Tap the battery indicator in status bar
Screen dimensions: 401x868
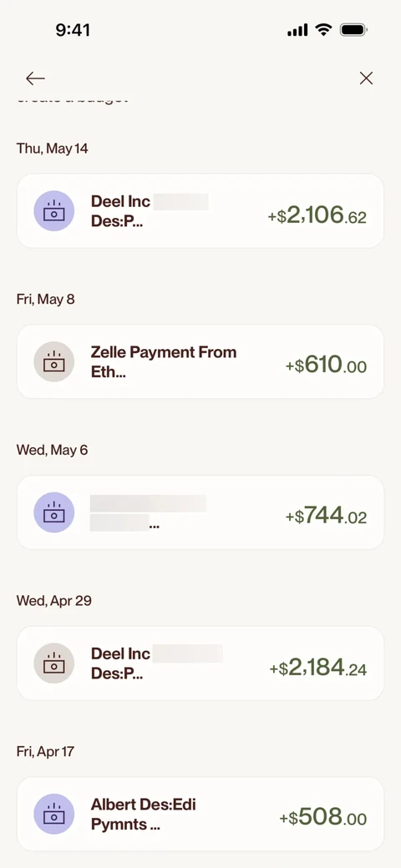[x=353, y=30]
